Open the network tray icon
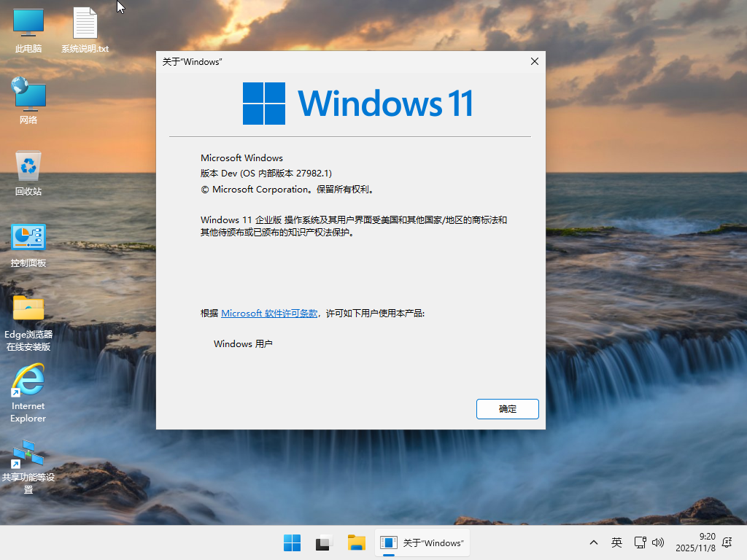 (x=640, y=542)
